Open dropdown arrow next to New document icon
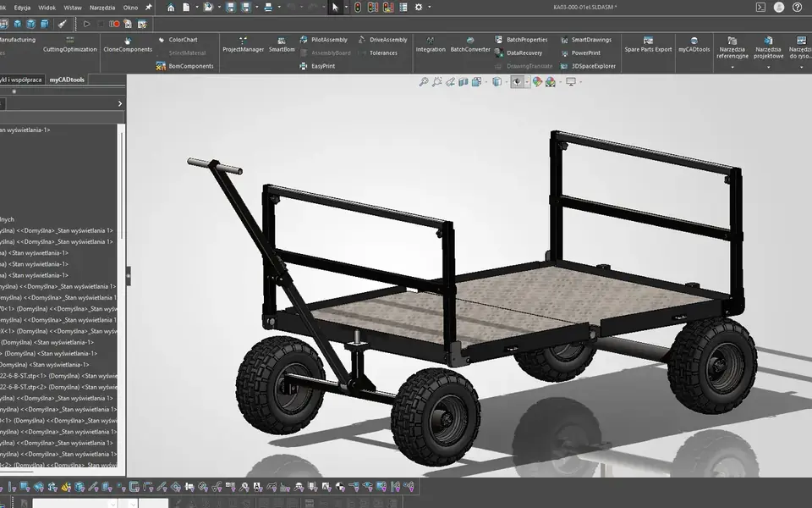Screen dimensions: 812x508 (197, 8)
